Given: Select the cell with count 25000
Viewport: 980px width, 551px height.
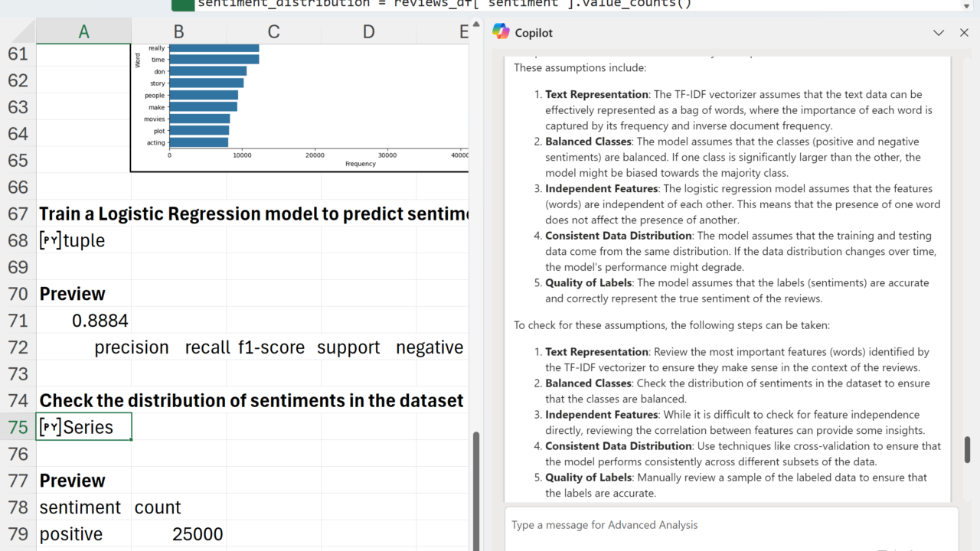Looking at the screenshot, I should pyautogui.click(x=179, y=534).
